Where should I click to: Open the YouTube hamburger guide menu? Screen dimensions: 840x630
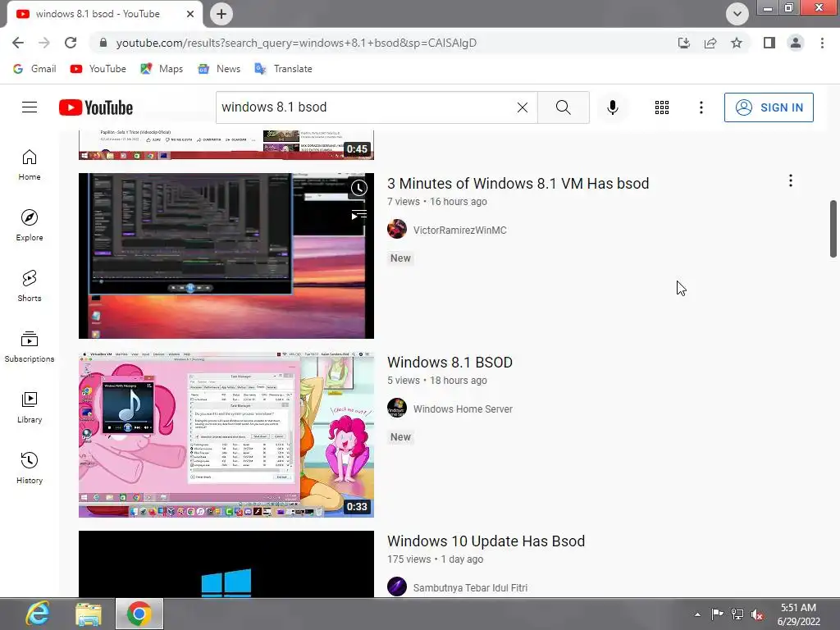tap(30, 107)
